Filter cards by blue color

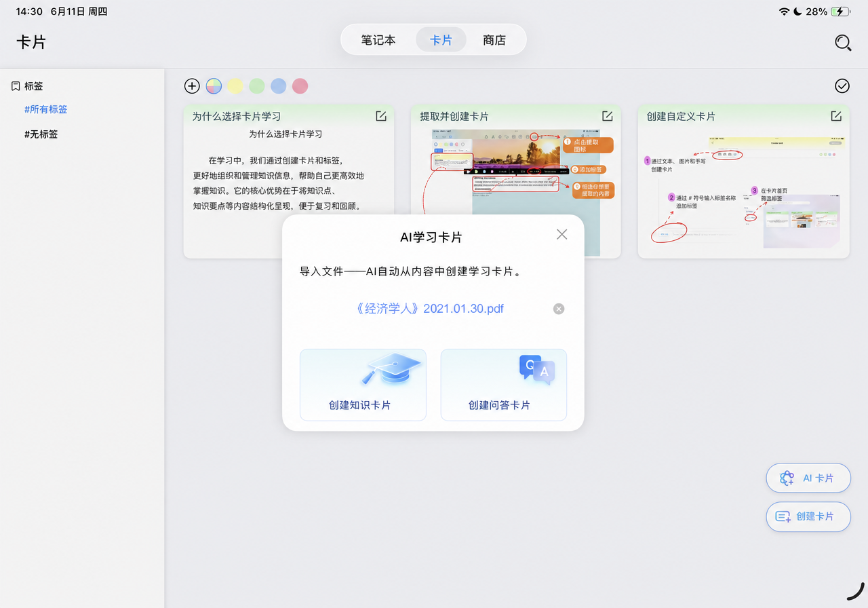coord(279,85)
